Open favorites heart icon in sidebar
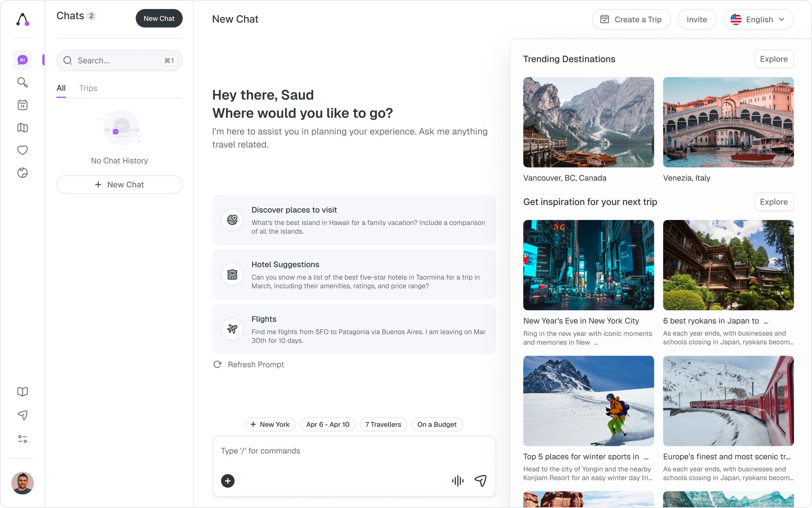Screen dimensions: 812x508 point(22,150)
